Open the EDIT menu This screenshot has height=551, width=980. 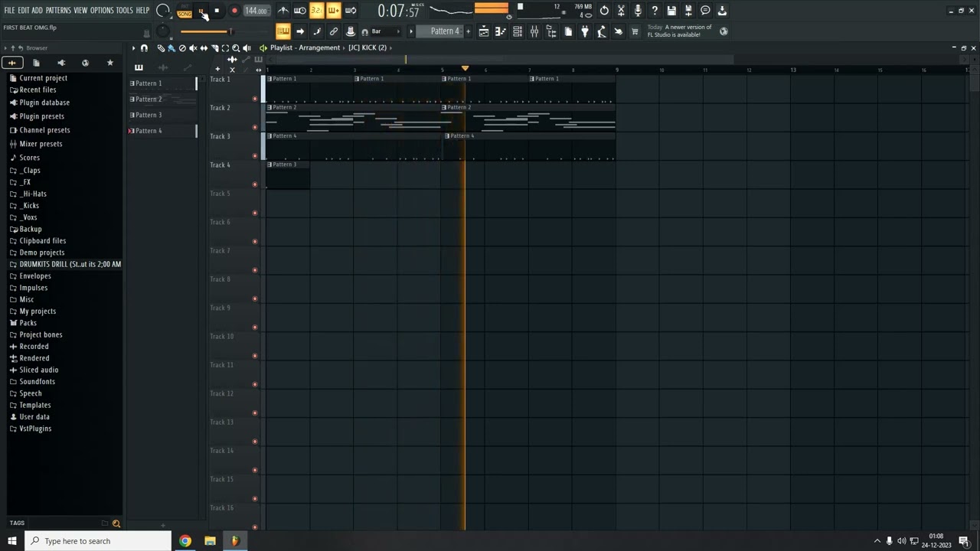coord(24,10)
